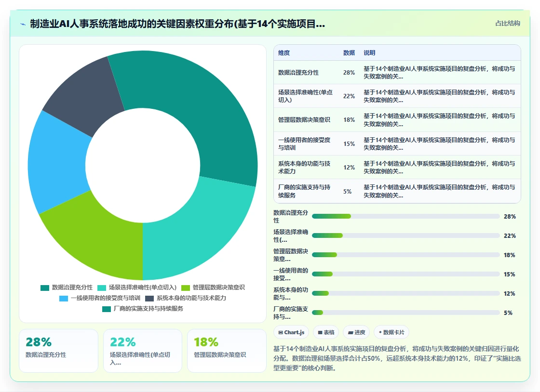Image resolution: width=540 pixels, height=392 pixels.
Task: Click the 数据 column header
Action: tap(349, 52)
